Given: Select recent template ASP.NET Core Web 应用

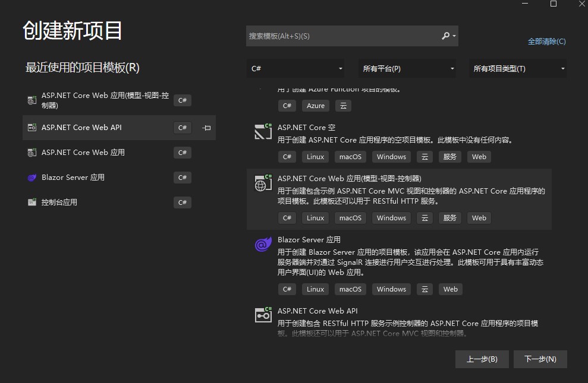Looking at the screenshot, I should point(119,153).
